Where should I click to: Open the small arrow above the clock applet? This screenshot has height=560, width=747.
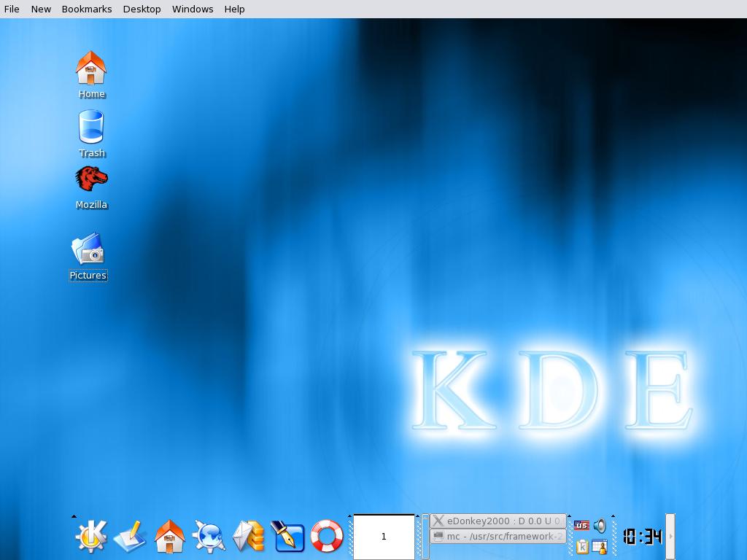[613, 517]
